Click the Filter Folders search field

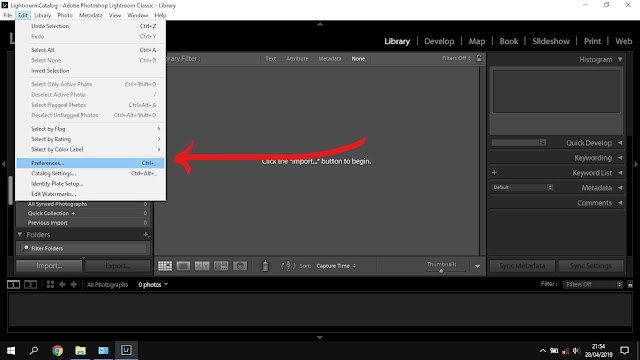point(82,248)
